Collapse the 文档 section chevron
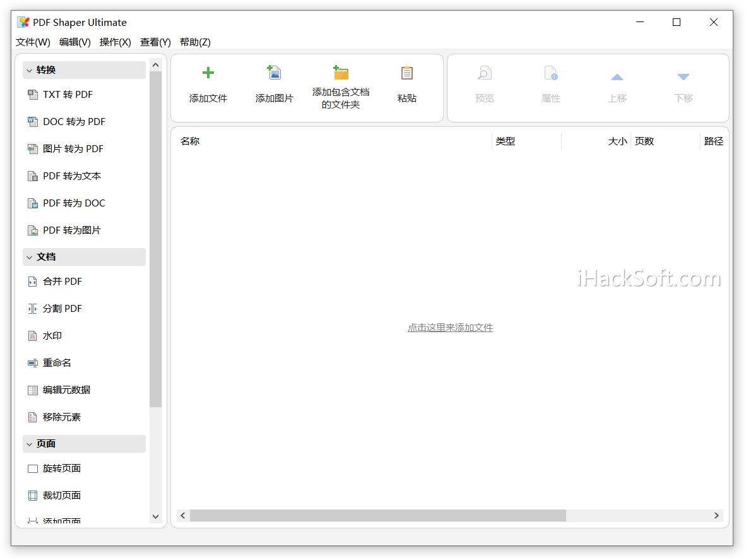746x560 pixels. coord(30,258)
